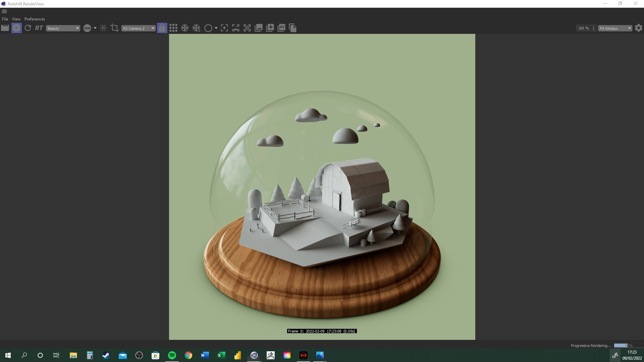Click the bucket grid icon
The height and width of the screenshot is (362, 644).
tap(173, 28)
